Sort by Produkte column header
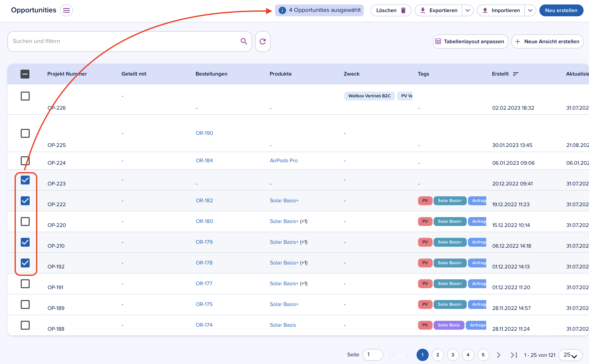 (x=280, y=74)
